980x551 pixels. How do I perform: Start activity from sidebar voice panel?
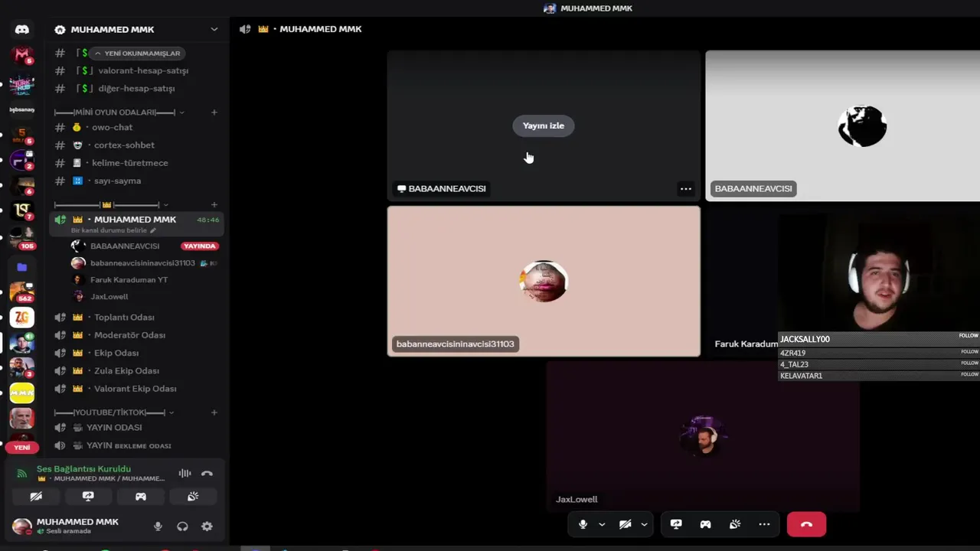coord(141,497)
